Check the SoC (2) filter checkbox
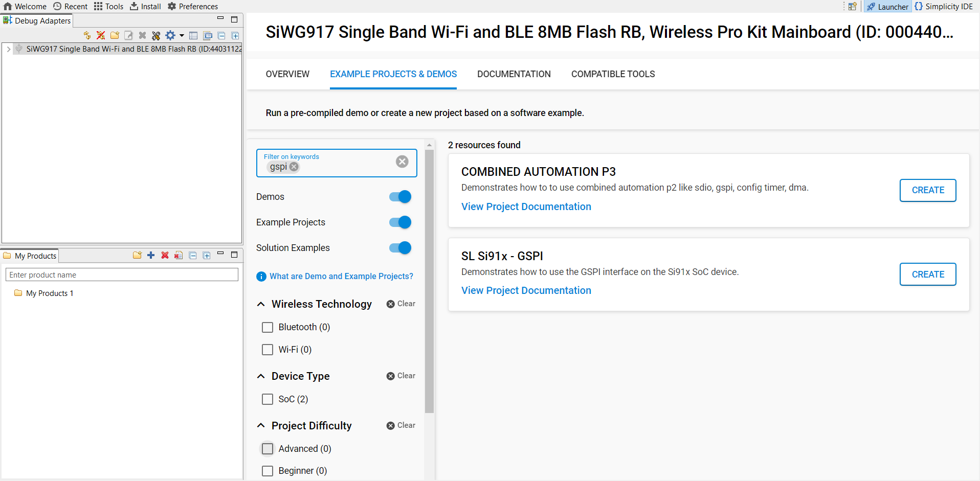Image resolution: width=980 pixels, height=481 pixels. pyautogui.click(x=268, y=399)
